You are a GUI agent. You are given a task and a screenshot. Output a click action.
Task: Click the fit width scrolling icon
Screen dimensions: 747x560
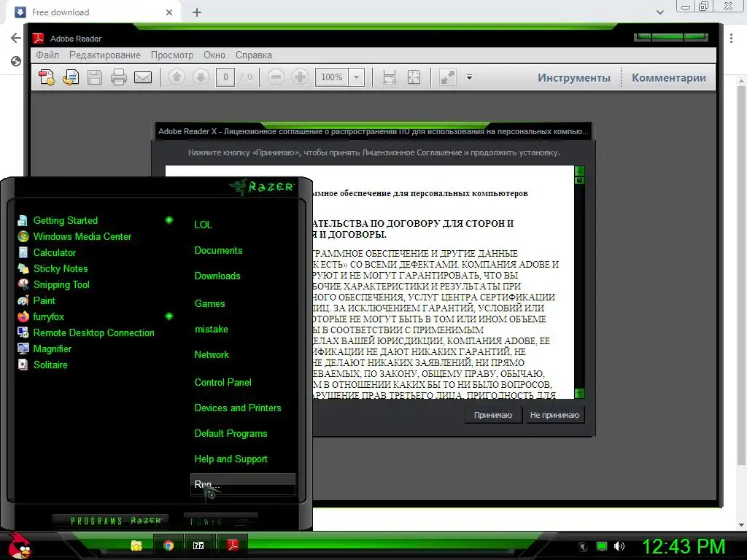[390, 77]
